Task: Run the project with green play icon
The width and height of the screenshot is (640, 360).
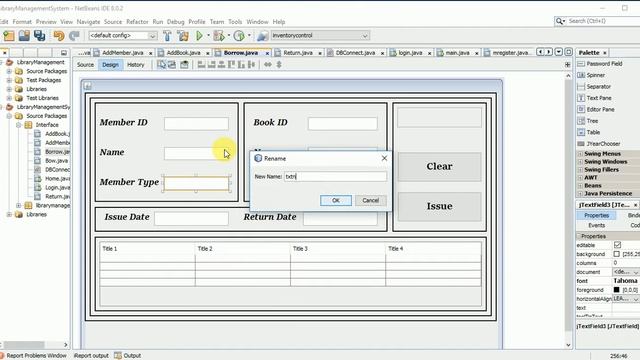Action: pos(200,36)
